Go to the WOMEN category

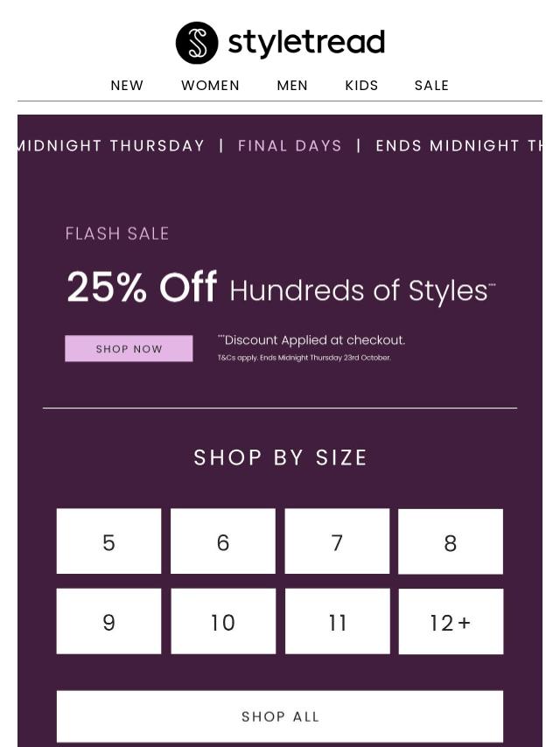pos(210,86)
